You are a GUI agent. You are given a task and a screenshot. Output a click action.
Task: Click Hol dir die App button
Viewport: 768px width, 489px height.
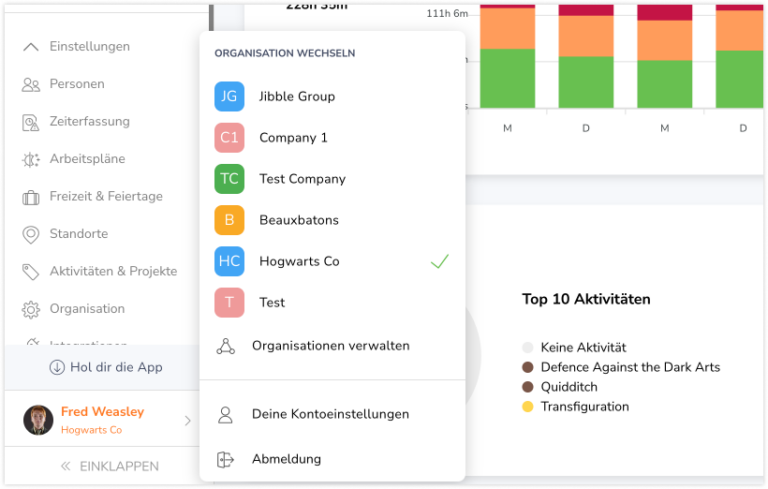point(106,367)
